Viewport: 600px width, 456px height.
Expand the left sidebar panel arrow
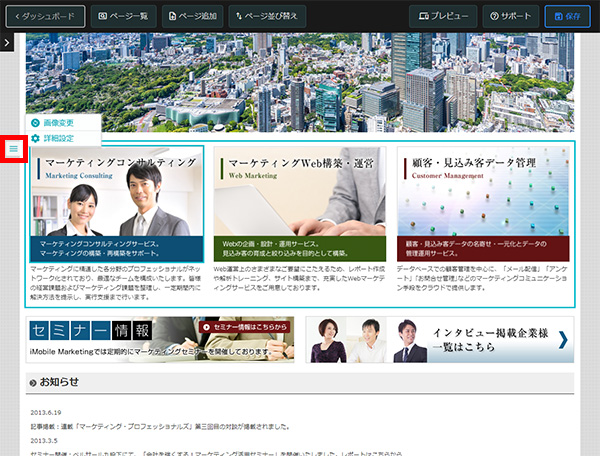point(6,43)
